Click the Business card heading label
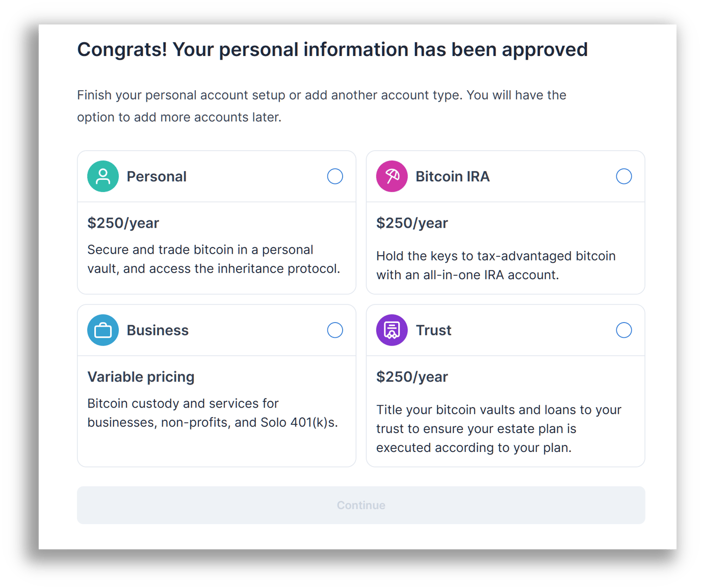This screenshot has height=588, width=701. (158, 330)
